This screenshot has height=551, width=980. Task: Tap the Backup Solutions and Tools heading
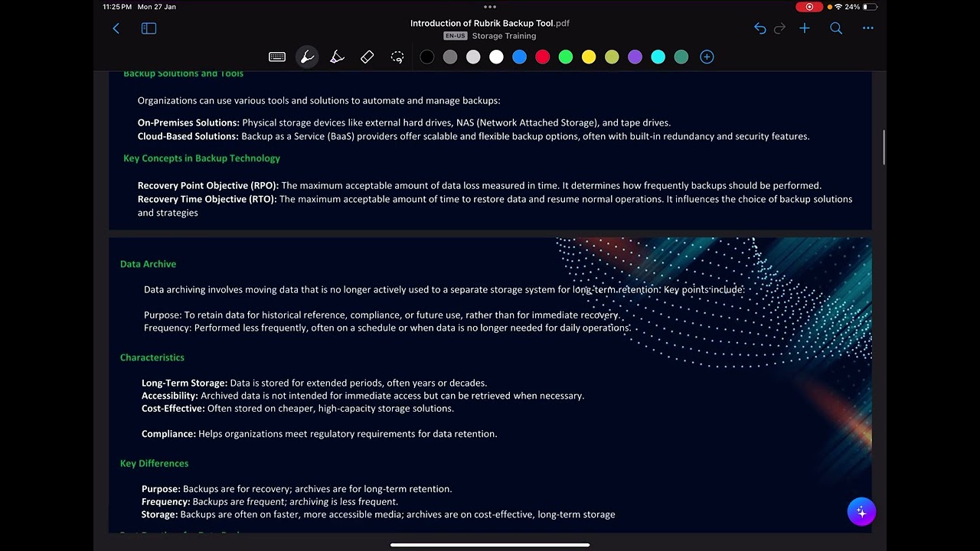pos(183,74)
